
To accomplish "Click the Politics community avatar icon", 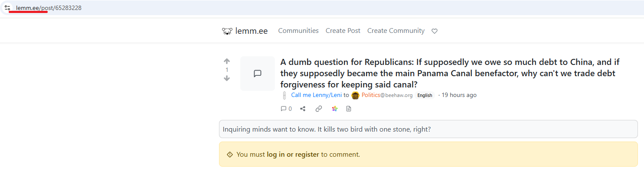I will point(356,96).
